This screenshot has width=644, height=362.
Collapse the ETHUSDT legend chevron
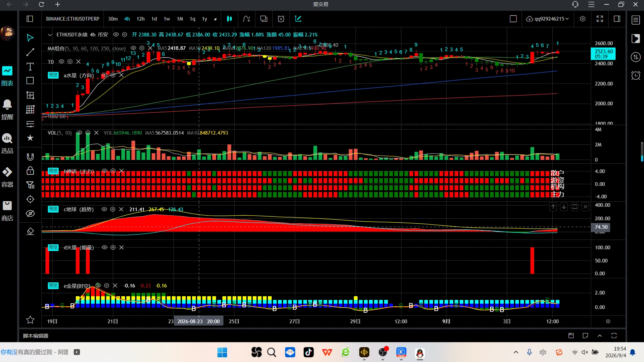point(50,34)
